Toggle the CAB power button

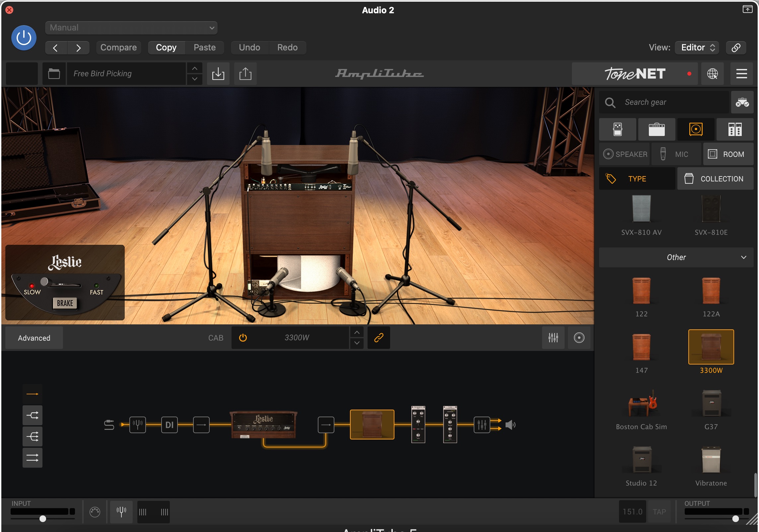(x=243, y=338)
